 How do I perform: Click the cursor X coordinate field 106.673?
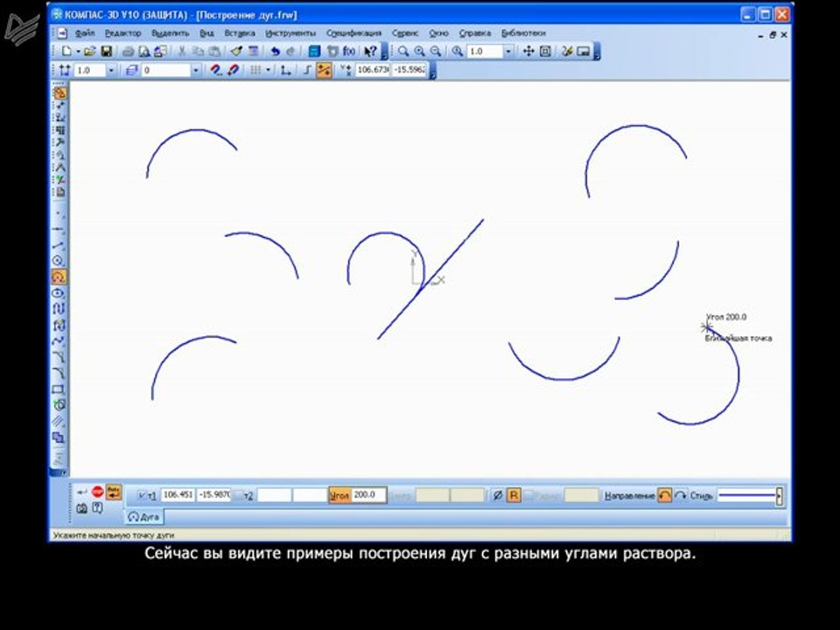[373, 70]
